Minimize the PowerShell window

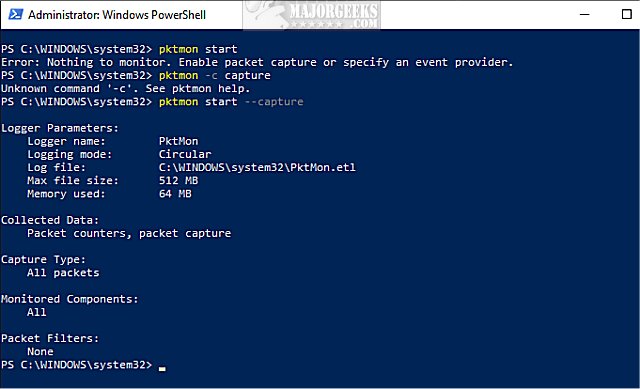[584, 14]
